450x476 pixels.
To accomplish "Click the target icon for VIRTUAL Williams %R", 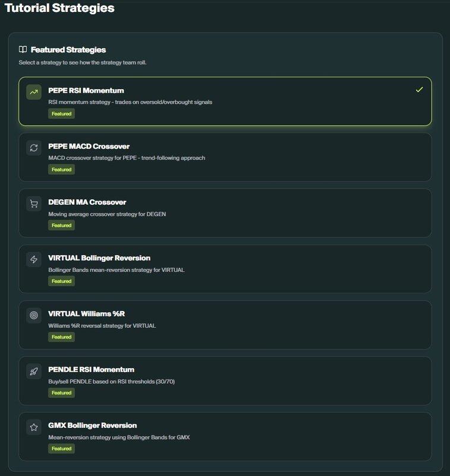I will [34, 315].
